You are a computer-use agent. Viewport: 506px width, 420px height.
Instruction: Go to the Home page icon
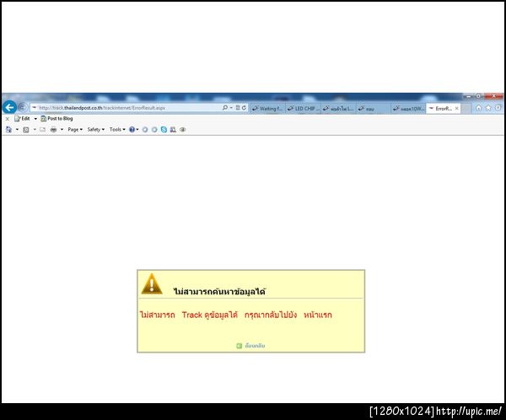[x=479, y=108]
